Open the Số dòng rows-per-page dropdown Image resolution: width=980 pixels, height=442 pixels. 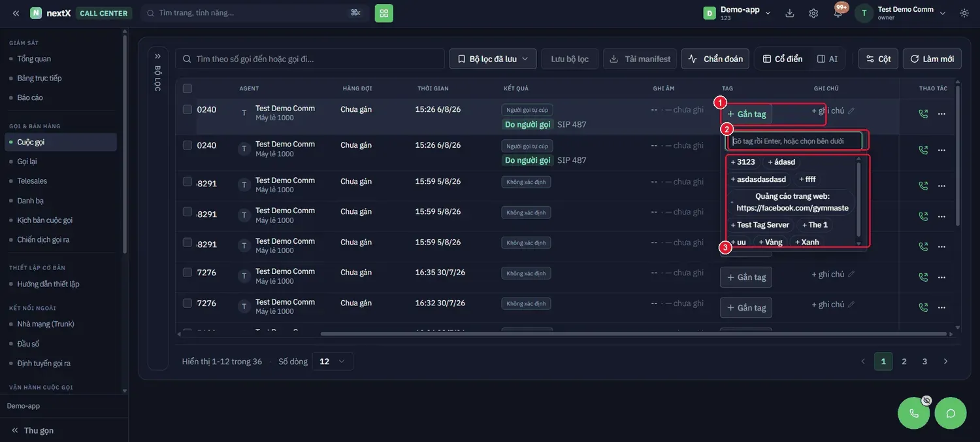(x=333, y=362)
